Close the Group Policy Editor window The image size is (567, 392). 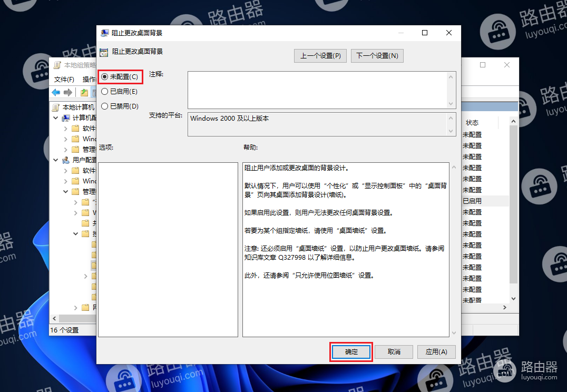pyautogui.click(x=506, y=65)
